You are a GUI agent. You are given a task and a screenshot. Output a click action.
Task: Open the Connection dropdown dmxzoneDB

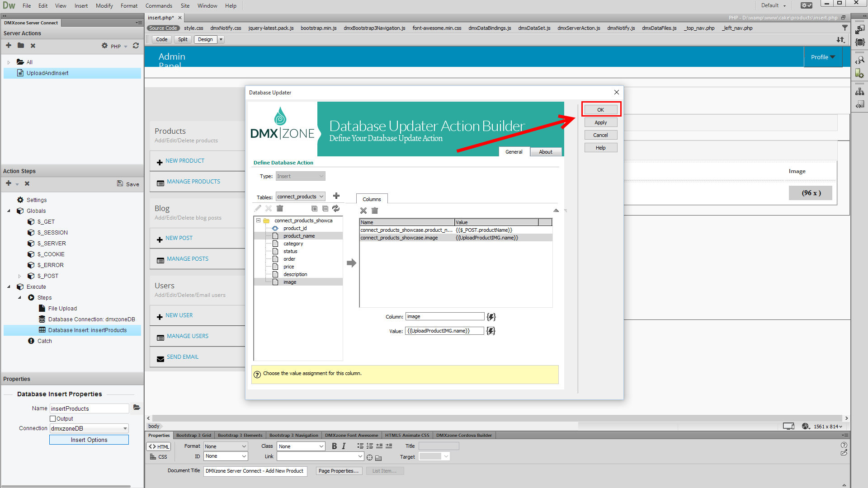click(x=89, y=428)
